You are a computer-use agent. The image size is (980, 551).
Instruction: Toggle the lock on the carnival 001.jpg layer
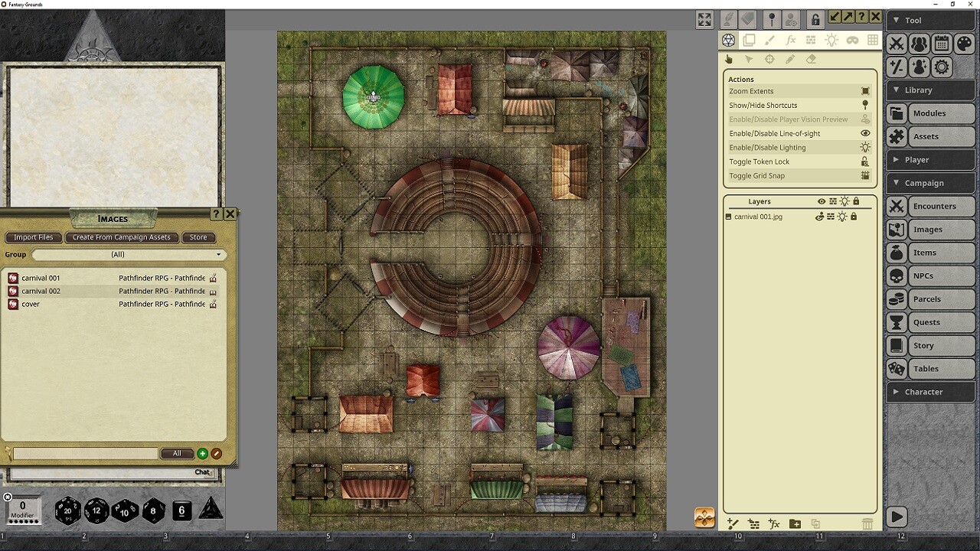(853, 217)
